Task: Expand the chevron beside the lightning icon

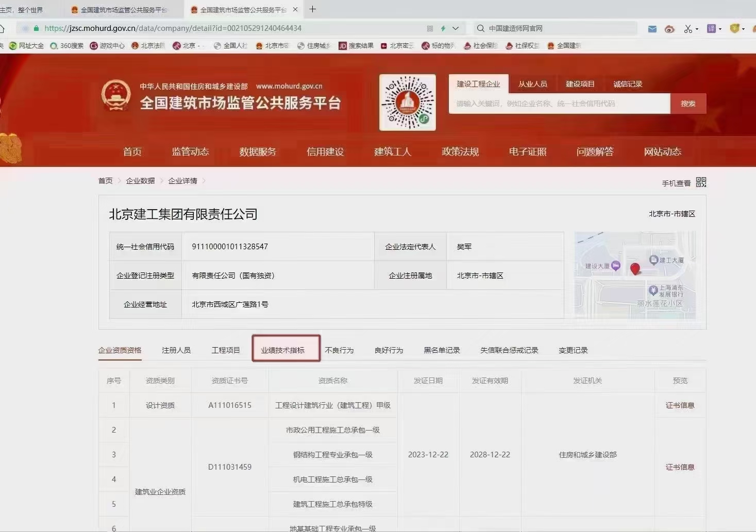Action: coord(455,28)
